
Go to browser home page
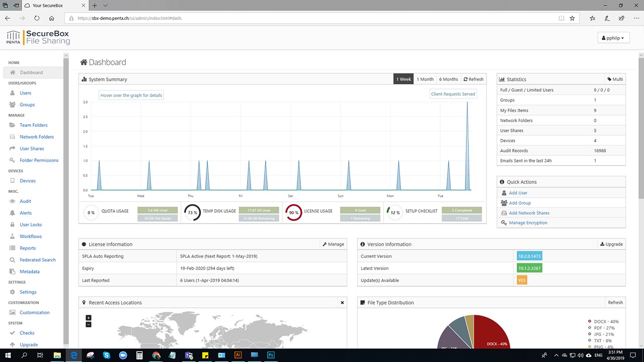coord(52,18)
